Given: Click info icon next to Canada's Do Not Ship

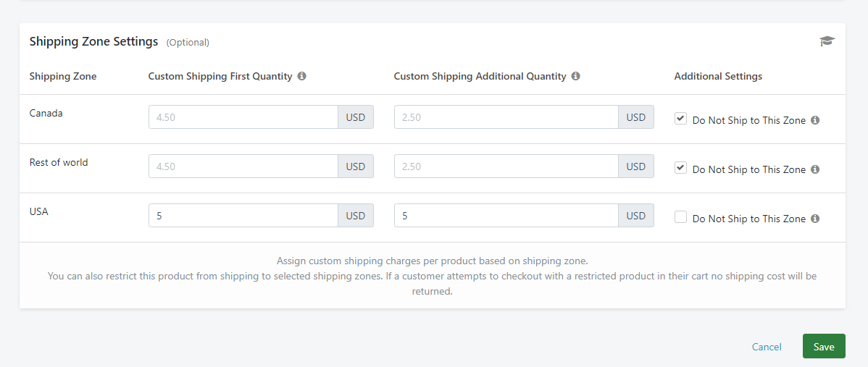Looking at the screenshot, I should 815,120.
